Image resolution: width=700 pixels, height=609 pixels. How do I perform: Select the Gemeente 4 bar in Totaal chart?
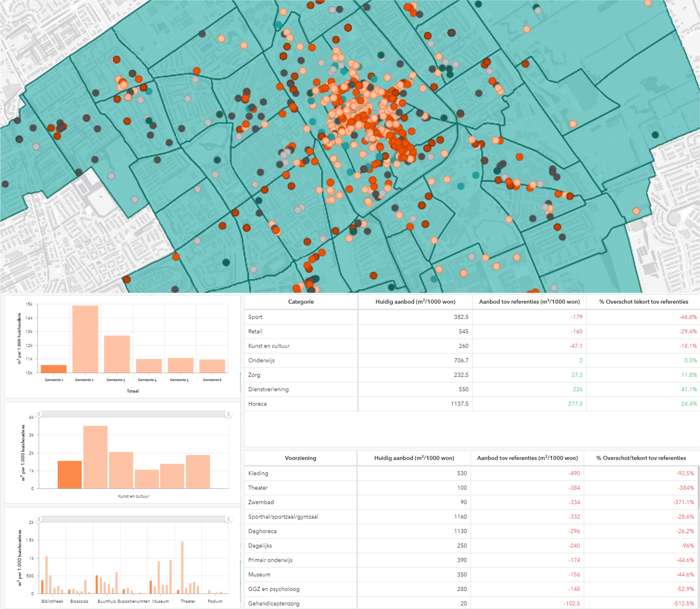click(x=149, y=366)
